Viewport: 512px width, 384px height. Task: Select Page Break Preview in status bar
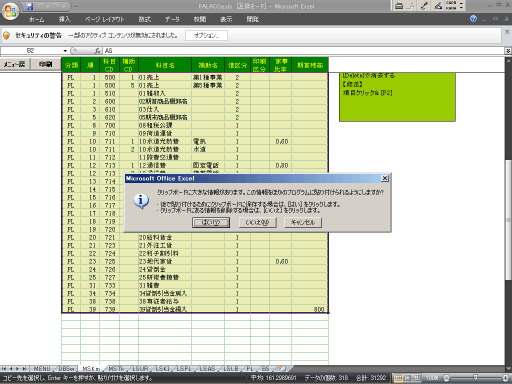pos(416,378)
